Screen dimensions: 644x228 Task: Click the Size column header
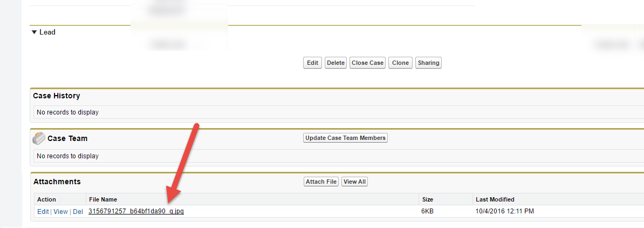[x=428, y=199]
